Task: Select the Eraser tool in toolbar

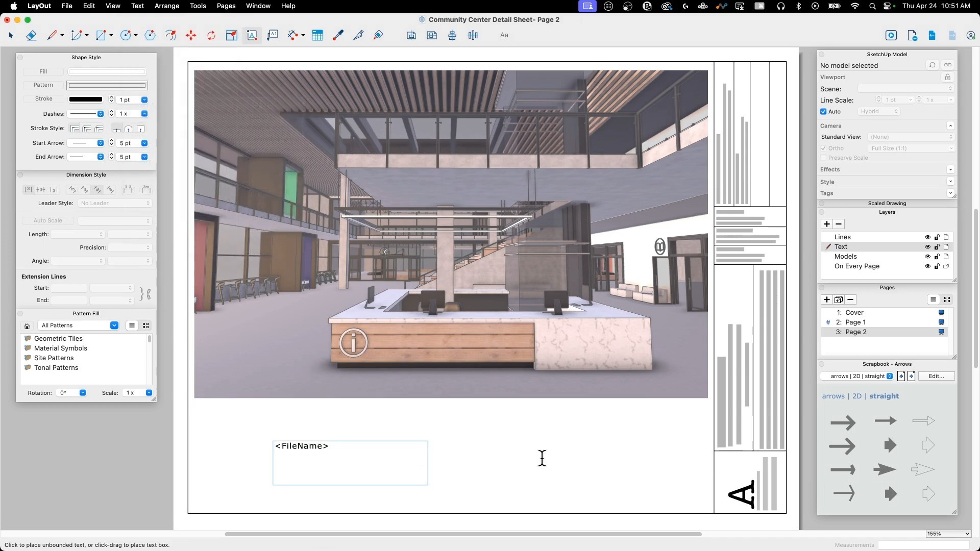Action: click(31, 35)
